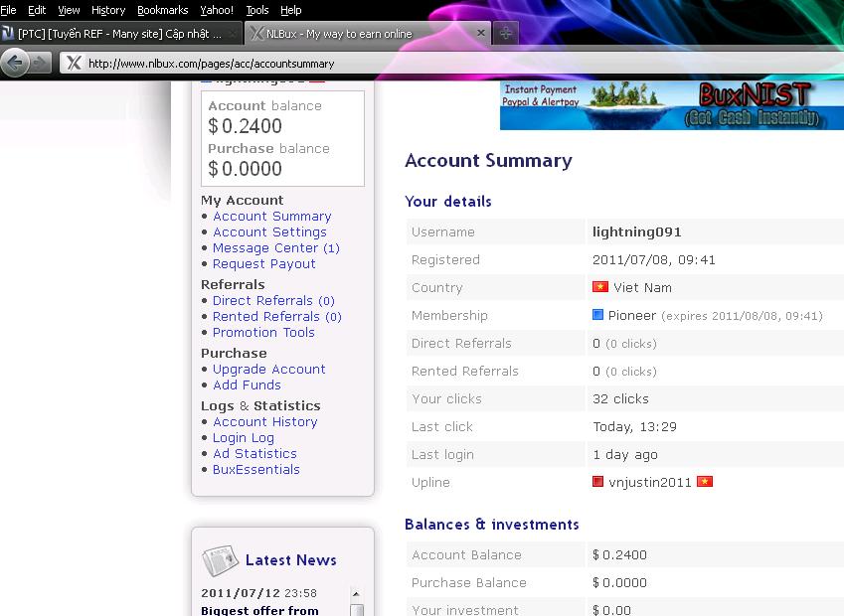Image resolution: width=844 pixels, height=616 pixels.
Task: Click the site favicon in the address bar
Action: tap(74, 64)
